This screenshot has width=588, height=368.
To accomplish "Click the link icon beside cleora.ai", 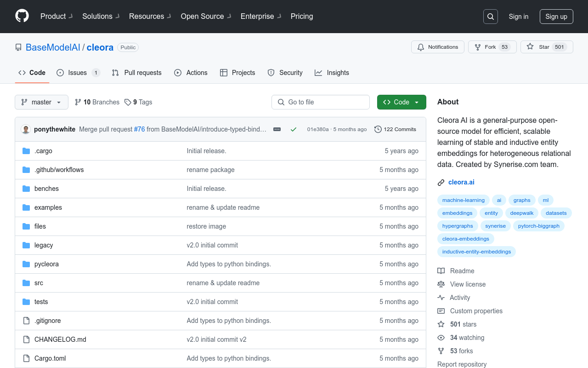I will 441,183.
